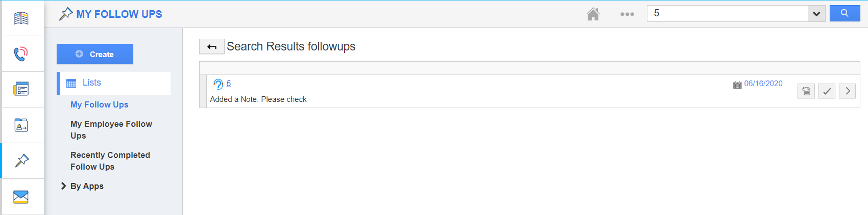Screen dimensions: 868x215
Task: Focus the search input field
Action: tap(728, 13)
